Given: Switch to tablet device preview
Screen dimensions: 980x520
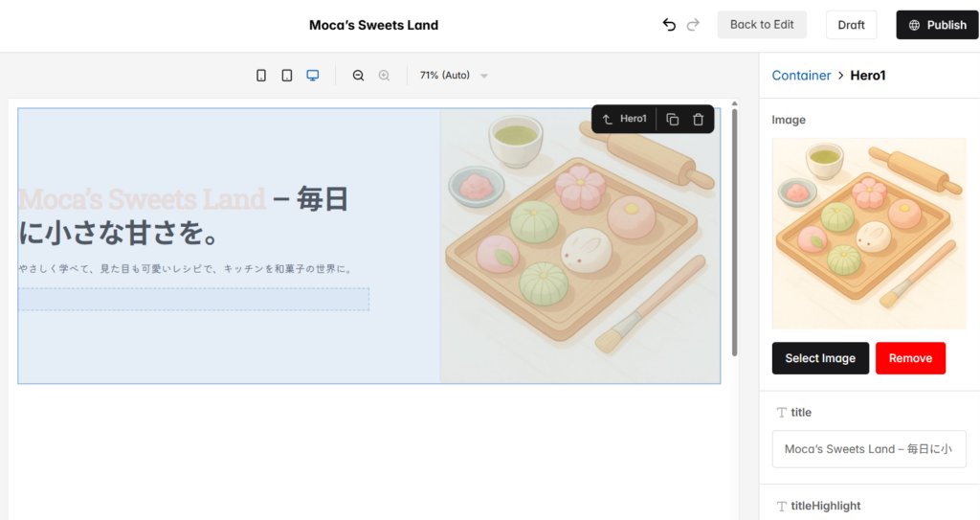Looking at the screenshot, I should click(287, 76).
